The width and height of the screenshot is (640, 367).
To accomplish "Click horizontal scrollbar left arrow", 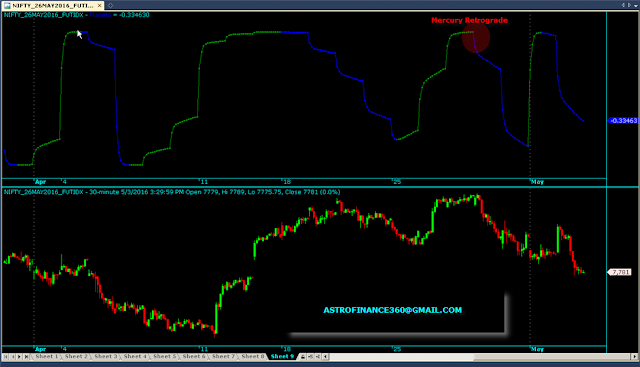I will [x=326, y=357].
